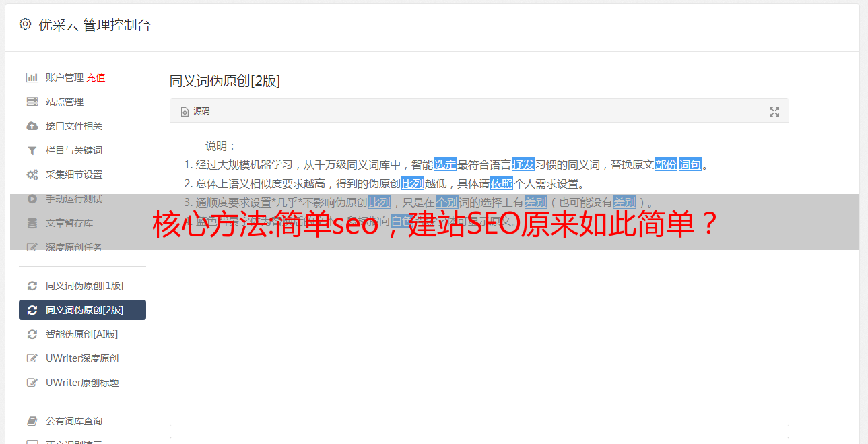Click the cloud upload icon for 接口文件相关
Screen dimensions: 868x444
pyautogui.click(x=32, y=126)
